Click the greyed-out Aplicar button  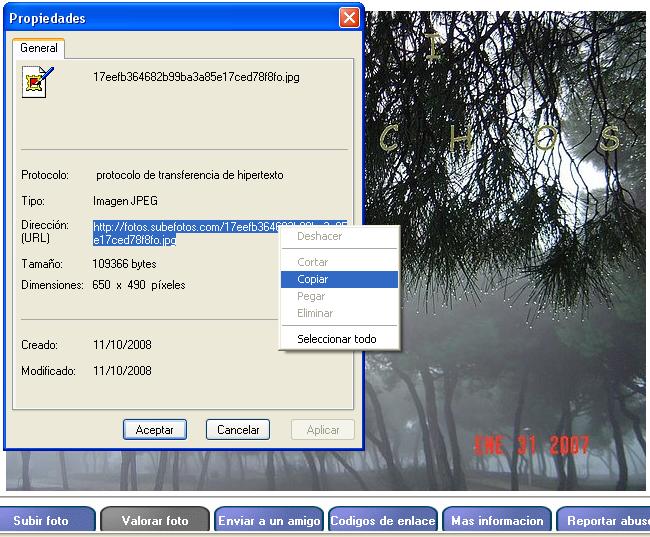point(323,430)
